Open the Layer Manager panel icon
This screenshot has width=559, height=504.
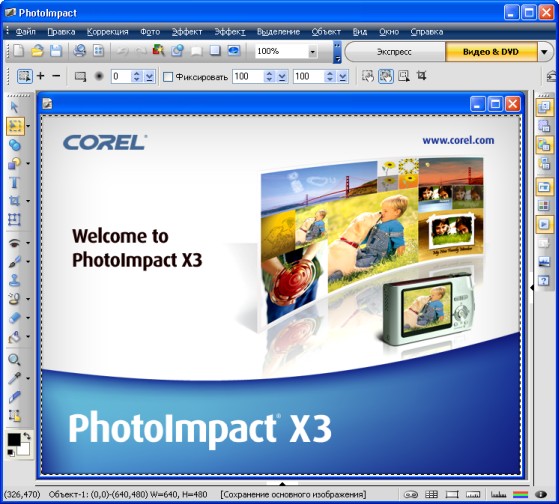[x=544, y=107]
